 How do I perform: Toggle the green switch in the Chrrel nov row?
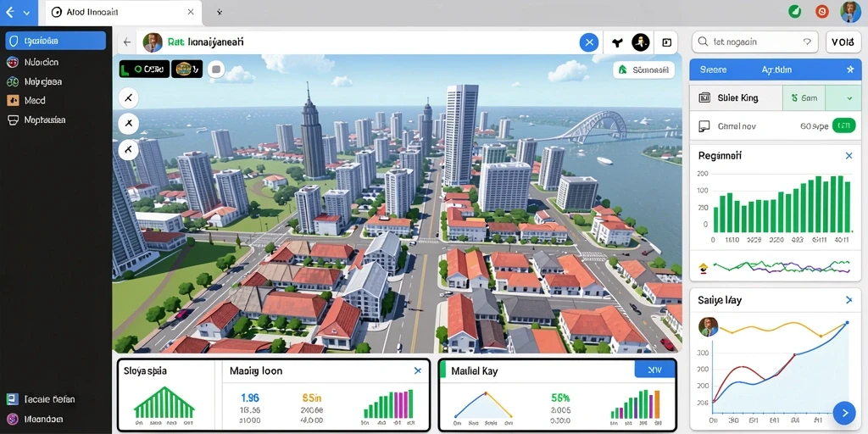click(x=843, y=126)
